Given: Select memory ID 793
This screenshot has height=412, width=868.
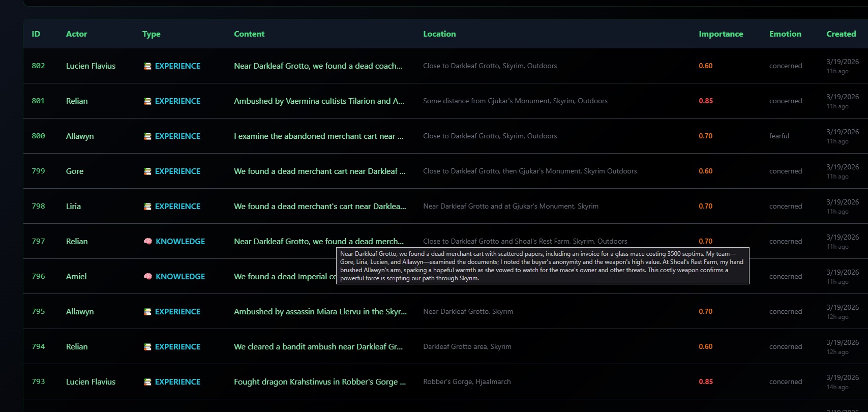Looking at the screenshot, I should [38, 382].
